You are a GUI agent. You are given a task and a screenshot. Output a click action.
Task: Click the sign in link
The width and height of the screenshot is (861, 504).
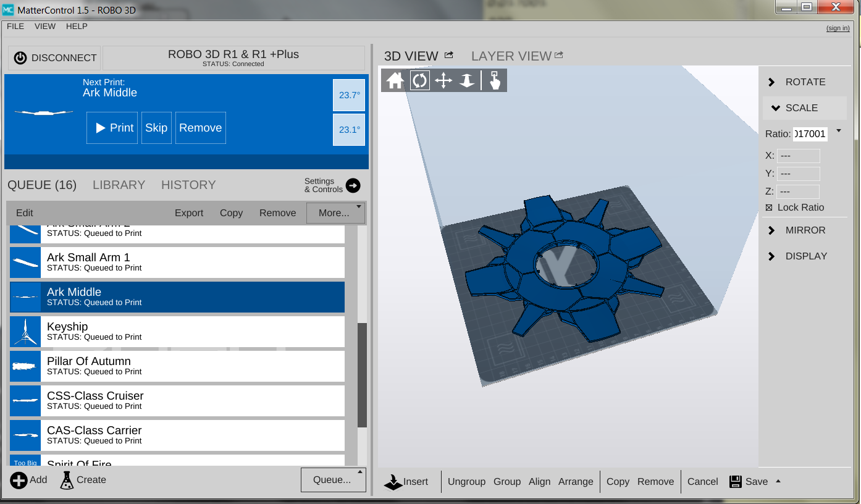click(838, 28)
